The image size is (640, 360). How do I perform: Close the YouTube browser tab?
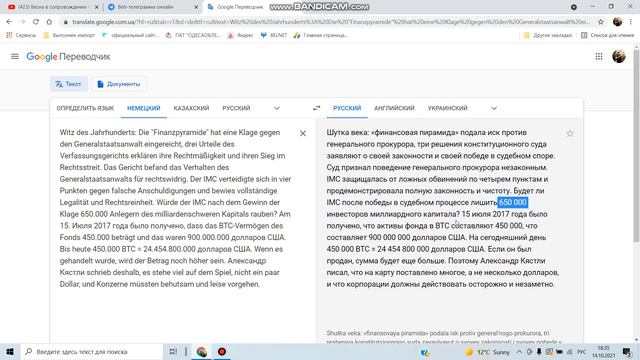click(97, 7)
